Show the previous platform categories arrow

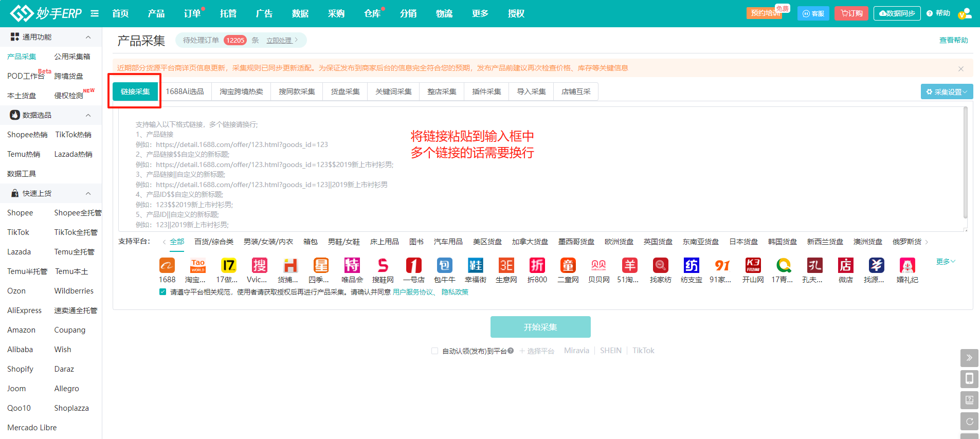164,242
